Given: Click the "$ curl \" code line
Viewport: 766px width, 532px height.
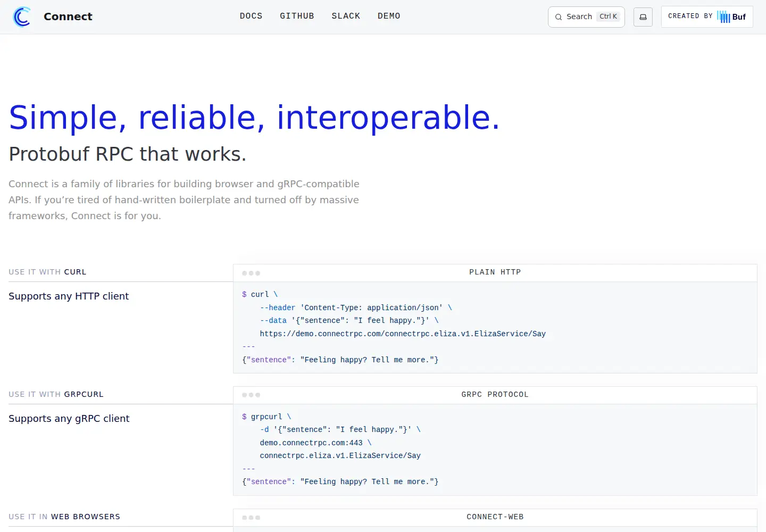Looking at the screenshot, I should [x=260, y=294].
